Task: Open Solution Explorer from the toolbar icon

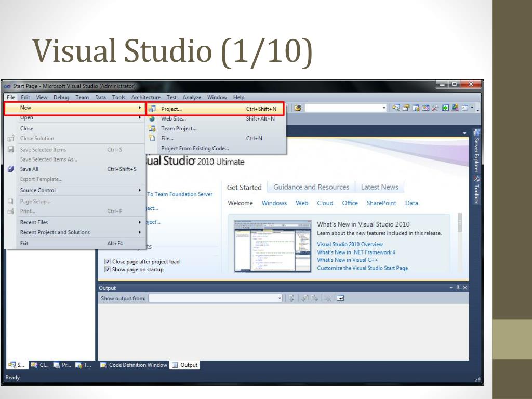Action: (396, 108)
